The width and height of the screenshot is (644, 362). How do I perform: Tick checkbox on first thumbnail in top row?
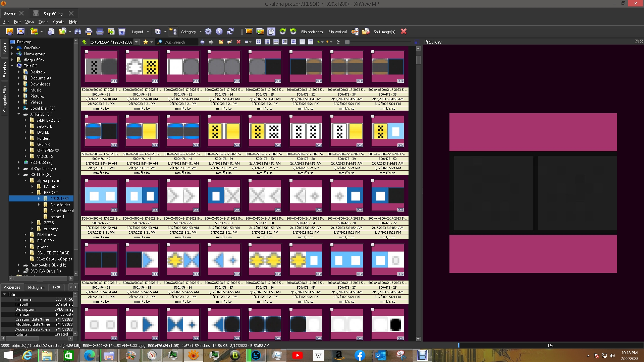tap(87, 52)
